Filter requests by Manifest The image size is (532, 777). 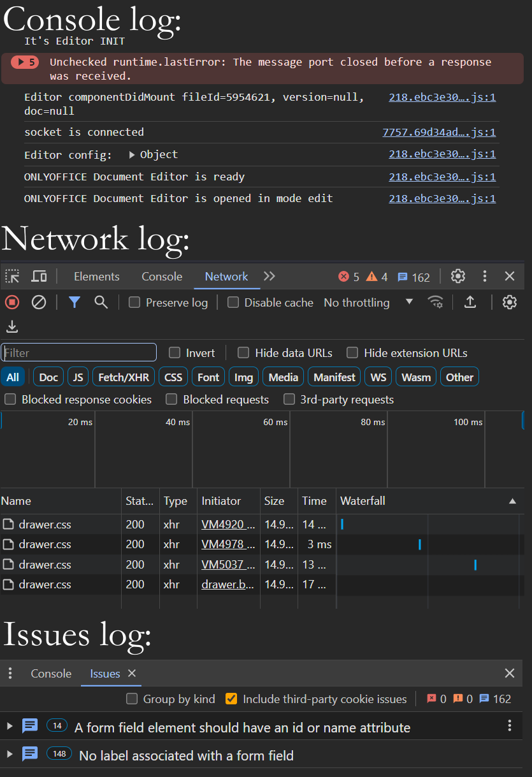[334, 377]
